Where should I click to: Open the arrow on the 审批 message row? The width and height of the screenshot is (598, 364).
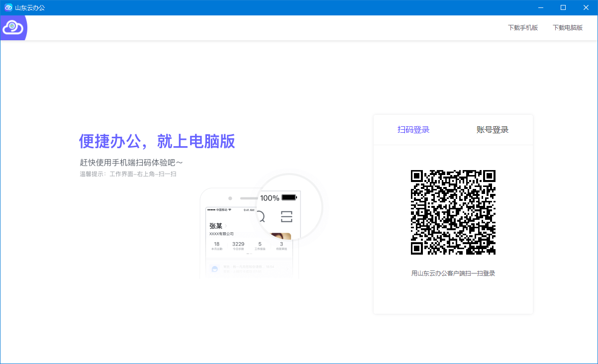[288, 269]
